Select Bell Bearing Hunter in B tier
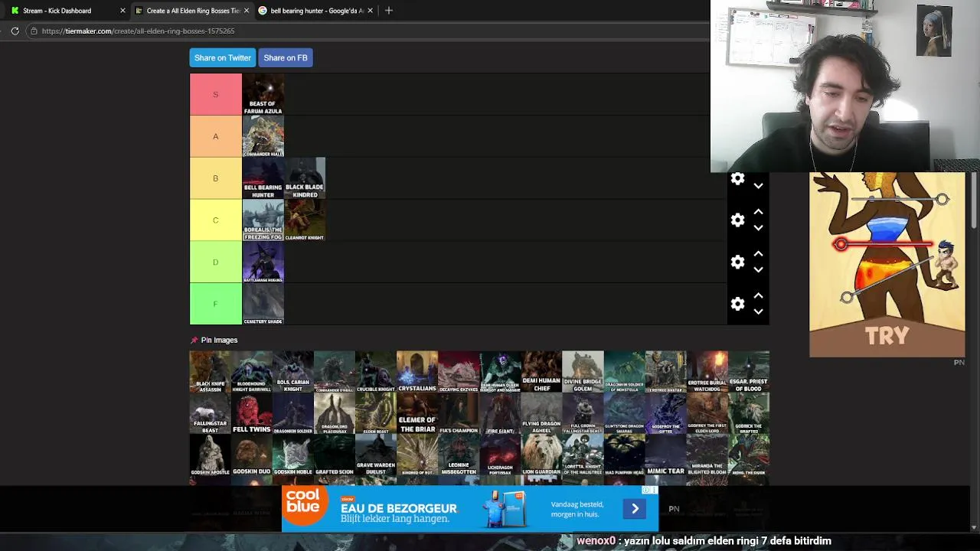980x551 pixels. point(263,178)
